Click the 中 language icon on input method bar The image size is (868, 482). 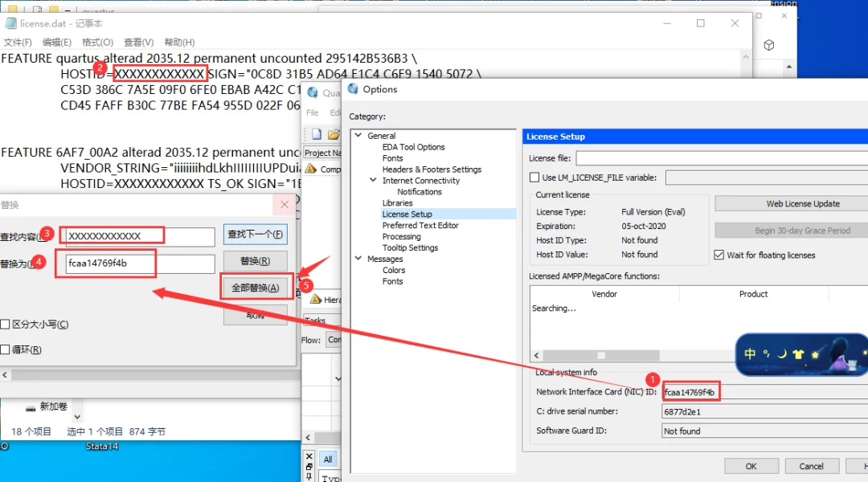click(750, 353)
